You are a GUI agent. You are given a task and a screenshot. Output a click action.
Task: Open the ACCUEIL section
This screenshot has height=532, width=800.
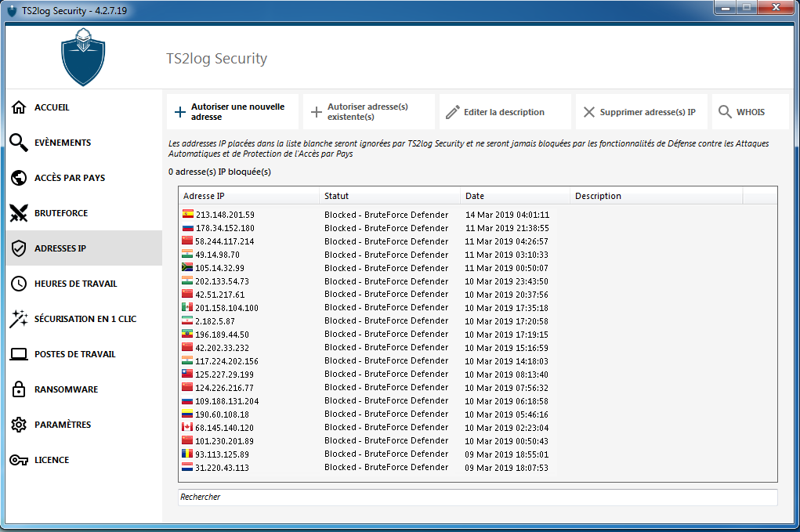[84, 107]
